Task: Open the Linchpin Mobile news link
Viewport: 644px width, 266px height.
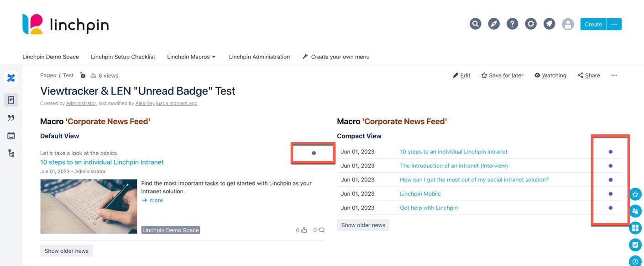Action: (x=420, y=194)
